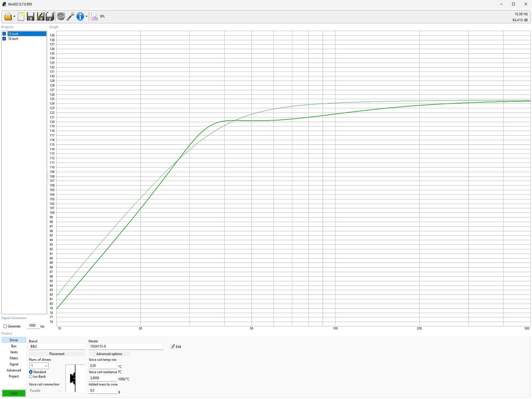Go to the Filters section
This screenshot has width=532, height=399.
[14, 358]
